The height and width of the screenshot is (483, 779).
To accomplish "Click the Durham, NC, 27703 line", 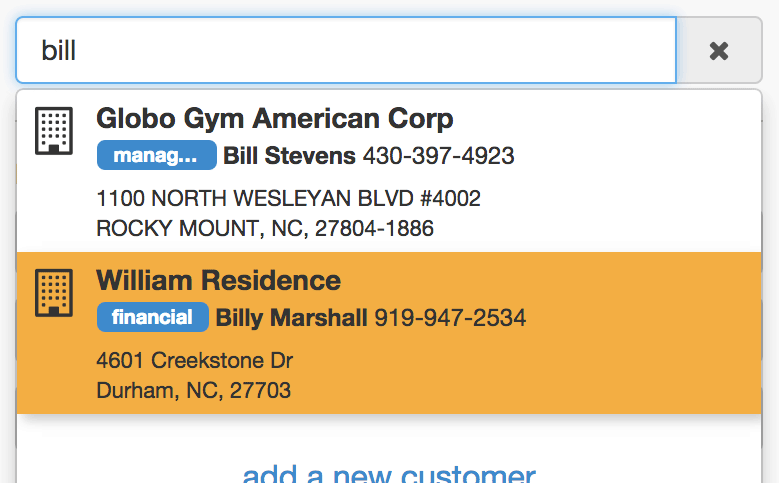I will (193, 391).
